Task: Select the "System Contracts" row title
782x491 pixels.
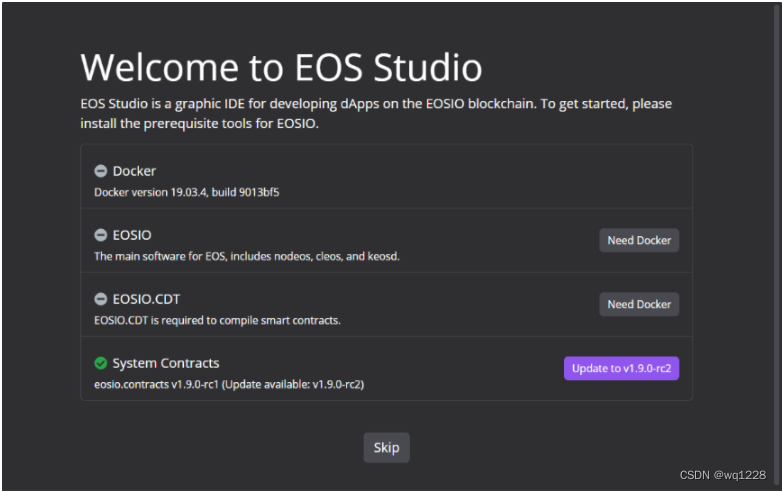Action: click(166, 363)
